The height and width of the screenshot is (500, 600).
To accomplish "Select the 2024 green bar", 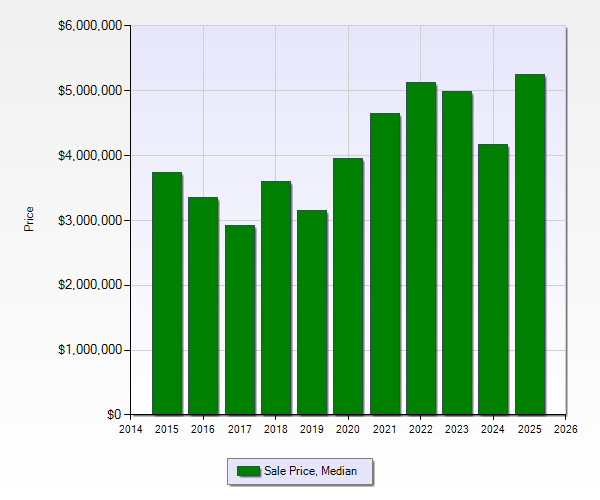I will [x=493, y=279].
